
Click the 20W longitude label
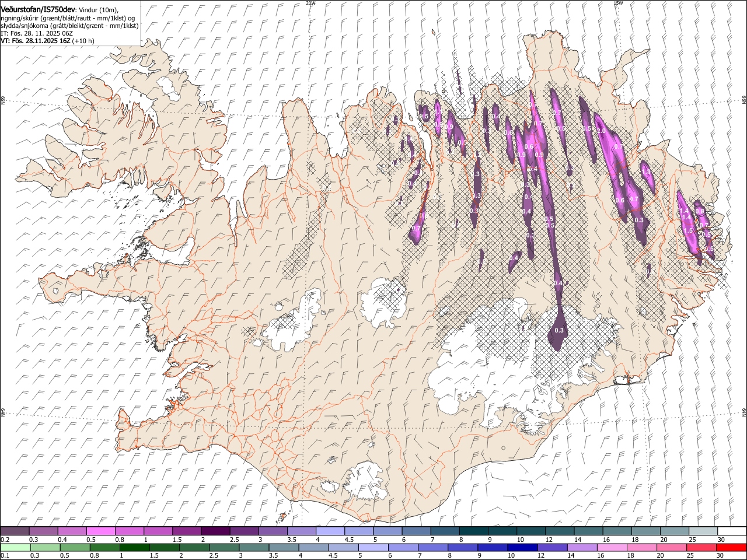pyautogui.click(x=310, y=3)
